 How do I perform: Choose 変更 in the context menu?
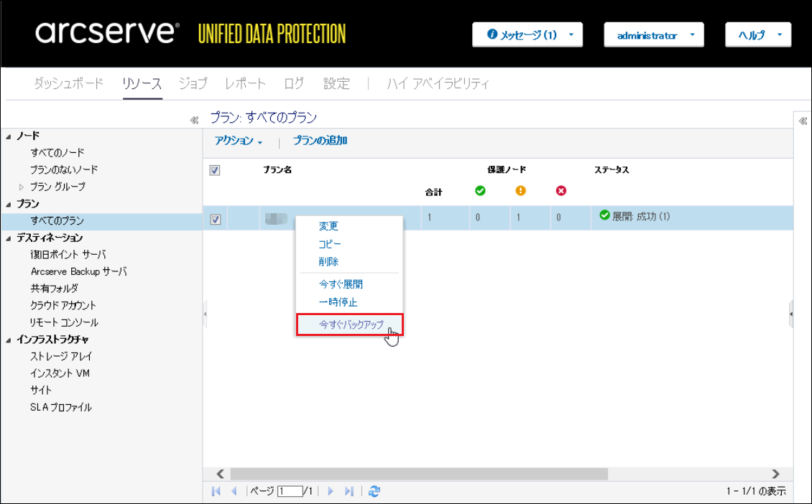pyautogui.click(x=328, y=226)
